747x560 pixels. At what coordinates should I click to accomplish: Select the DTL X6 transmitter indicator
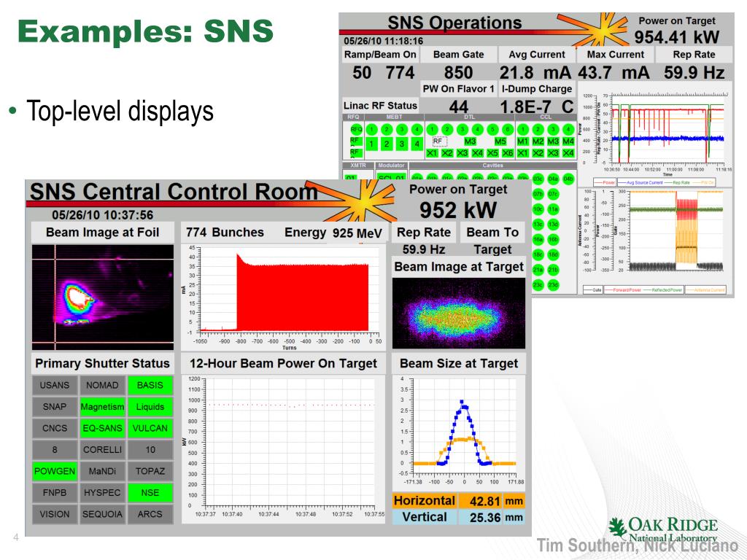[508, 153]
